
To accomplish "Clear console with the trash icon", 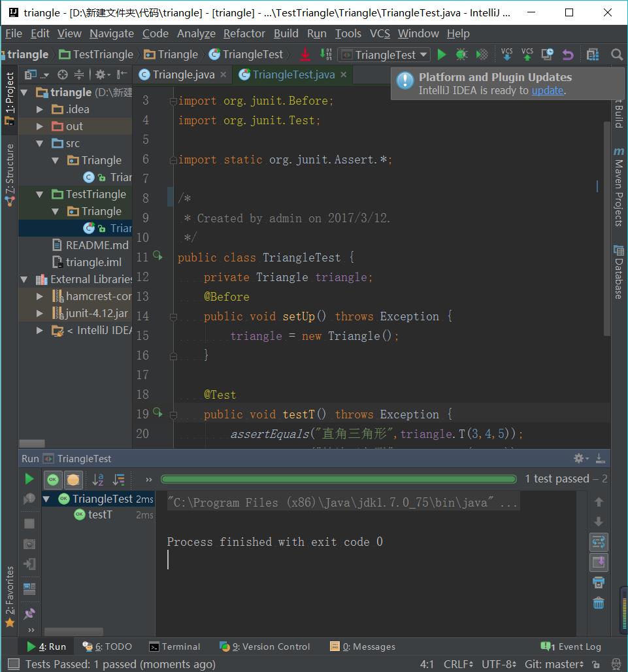I will click(599, 603).
